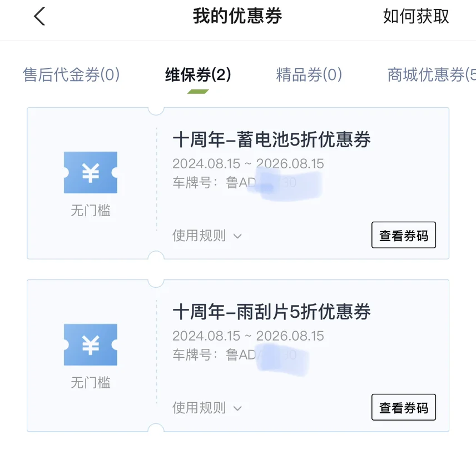
Task: Click the battery coupon yen ticket icon
Action: 91,173
